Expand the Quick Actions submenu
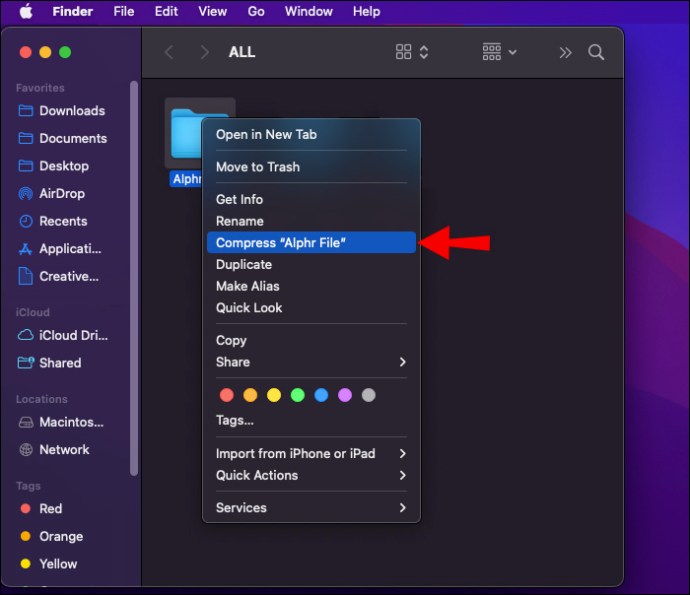The width and height of the screenshot is (690, 595). (311, 475)
